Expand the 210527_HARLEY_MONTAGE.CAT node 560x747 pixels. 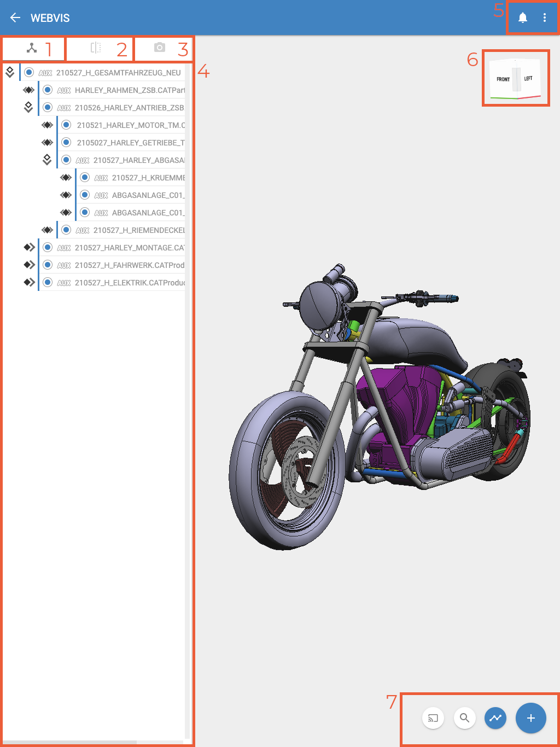(x=28, y=247)
